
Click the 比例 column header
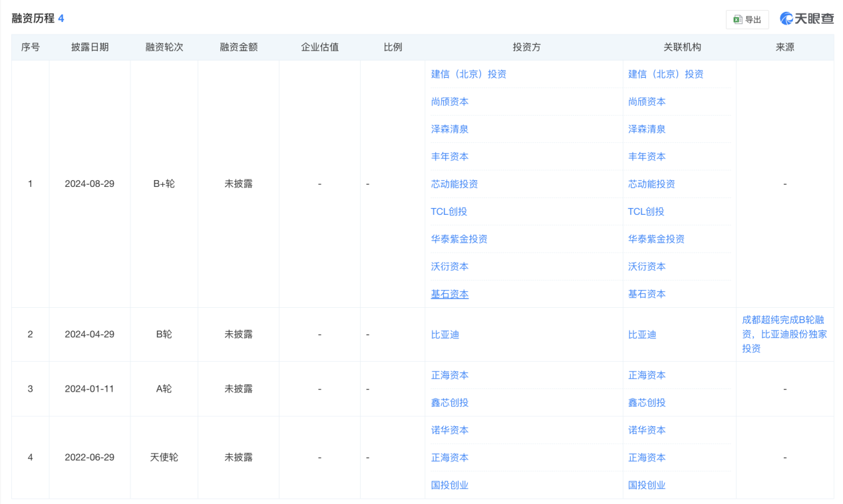(x=393, y=47)
